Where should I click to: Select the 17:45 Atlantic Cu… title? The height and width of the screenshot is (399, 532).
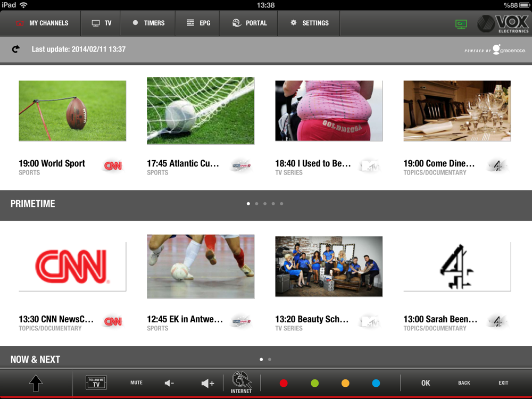[183, 163]
